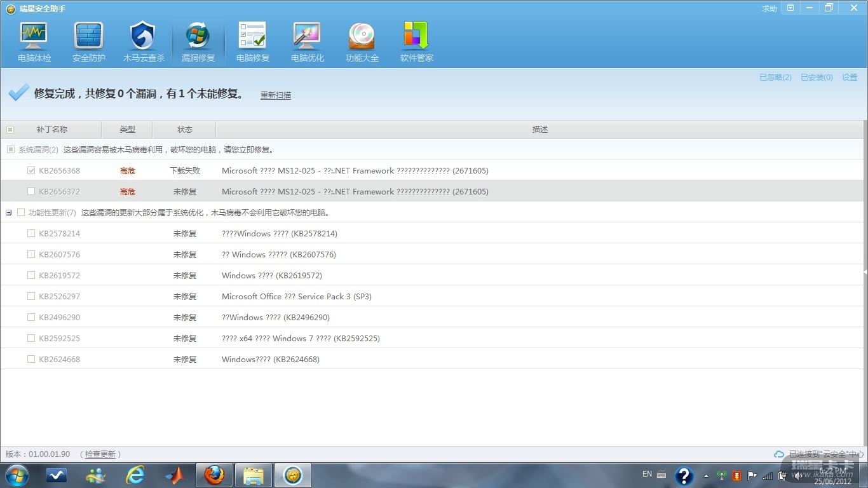Click the 高危 label in KB2656372 row
This screenshot has height=488, width=868.
point(128,191)
